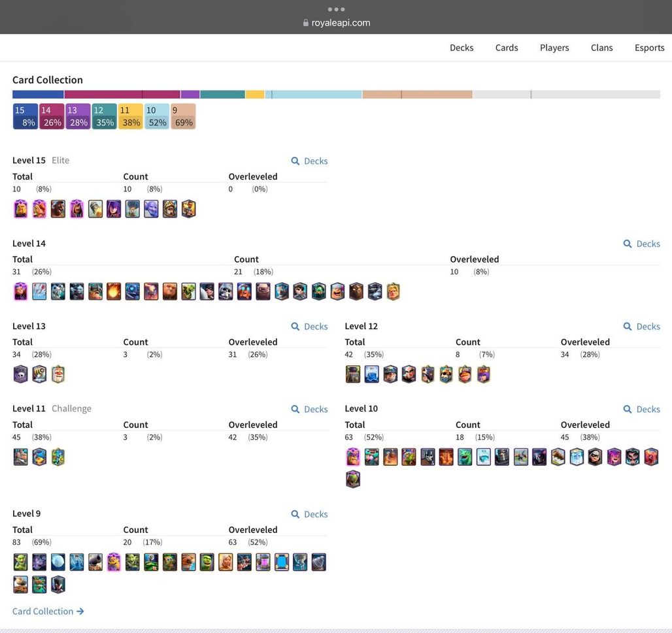
Task: Click the teal segment of the collection bar
Action: tap(222, 94)
